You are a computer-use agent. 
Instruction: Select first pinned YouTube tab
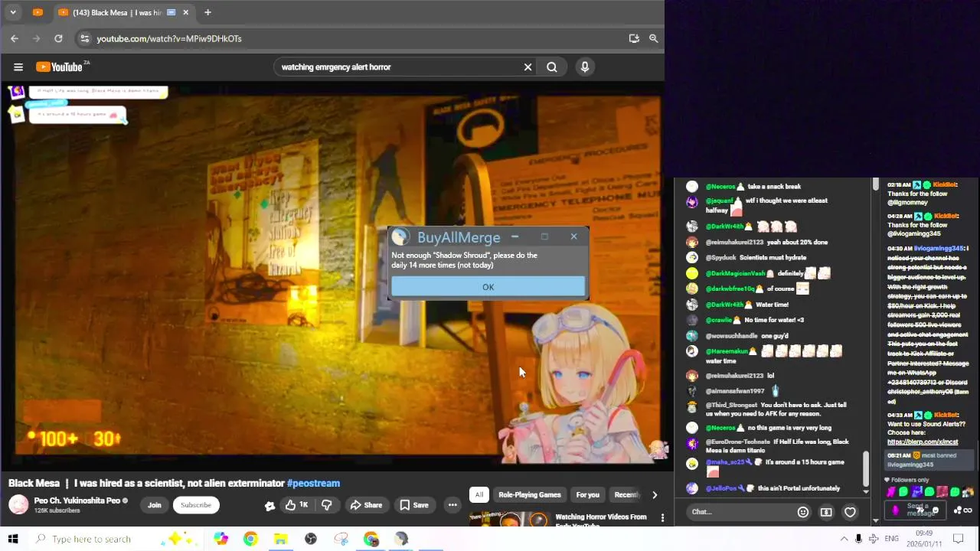pos(38,12)
